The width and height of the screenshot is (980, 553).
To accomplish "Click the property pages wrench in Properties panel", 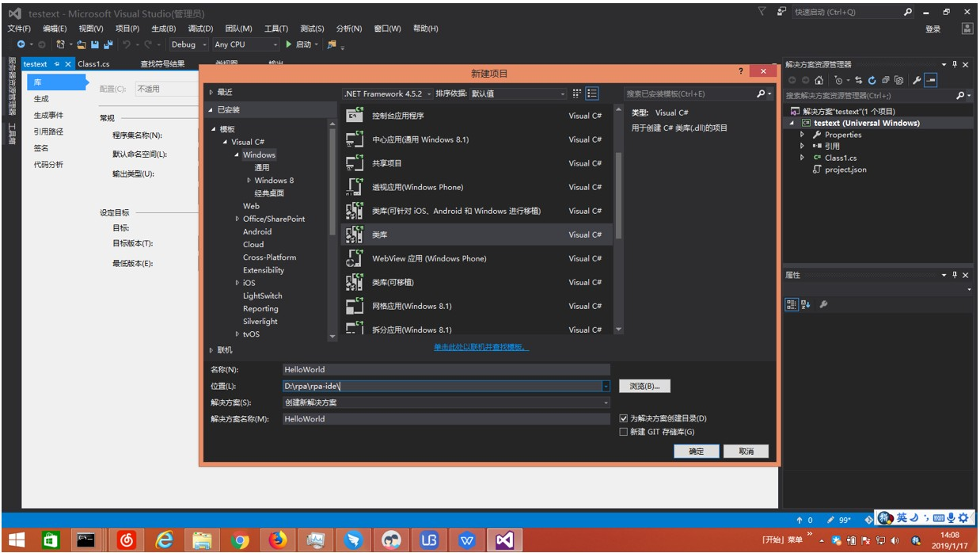I will tap(823, 304).
